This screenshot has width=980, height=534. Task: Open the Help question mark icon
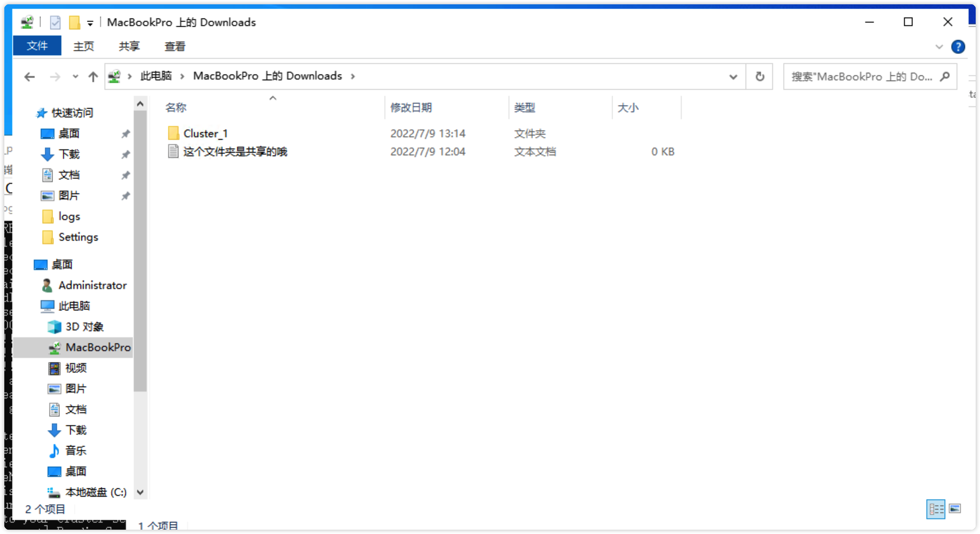tap(958, 47)
